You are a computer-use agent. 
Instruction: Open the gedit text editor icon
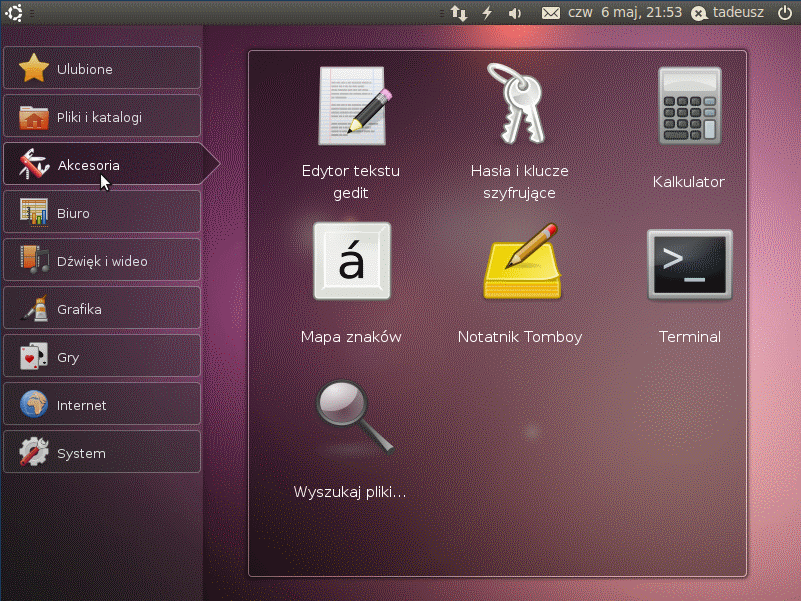pyautogui.click(x=351, y=106)
